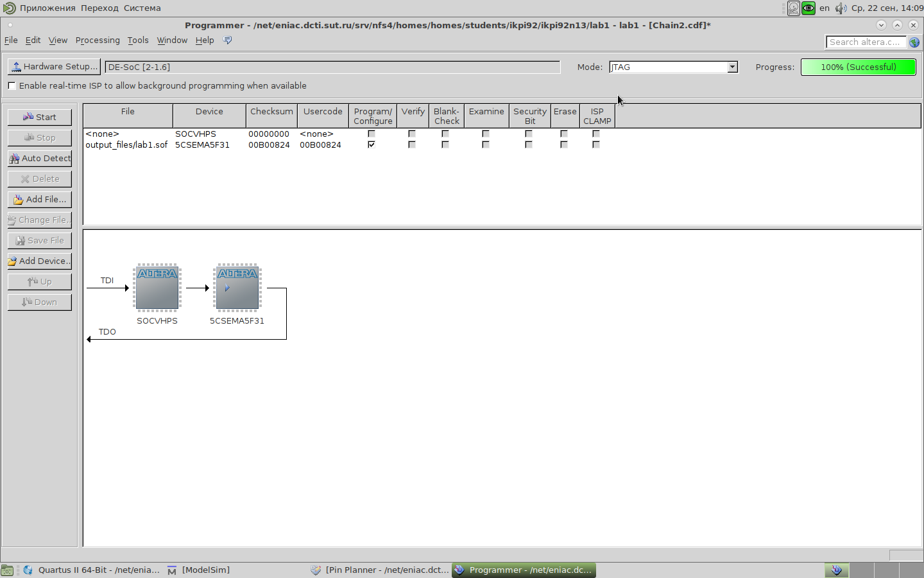The height and width of the screenshot is (578, 924).
Task: Click the keyboard layout en indicator
Action: click(825, 8)
